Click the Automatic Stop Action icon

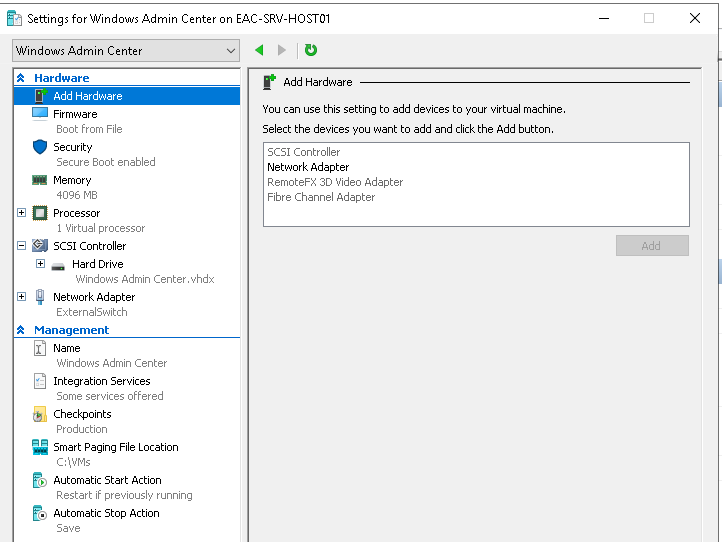coord(40,513)
